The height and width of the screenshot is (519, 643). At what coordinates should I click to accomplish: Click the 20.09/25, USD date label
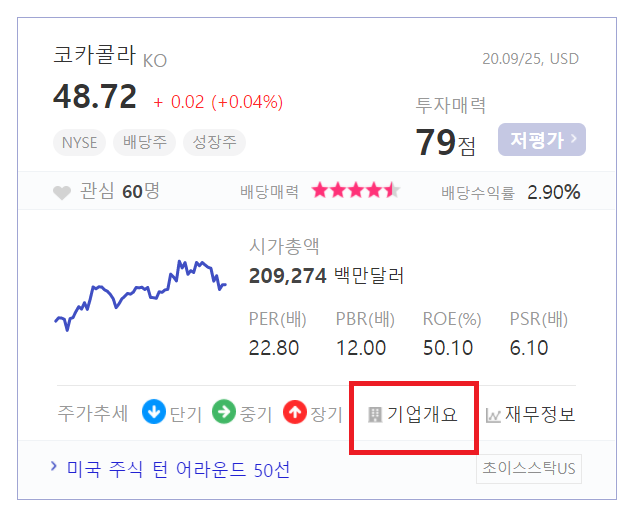[530, 59]
